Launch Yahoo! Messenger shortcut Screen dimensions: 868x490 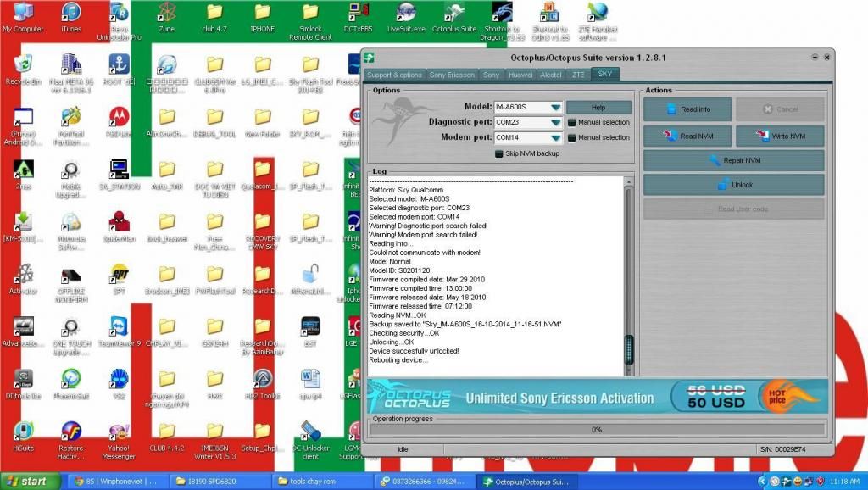point(119,441)
